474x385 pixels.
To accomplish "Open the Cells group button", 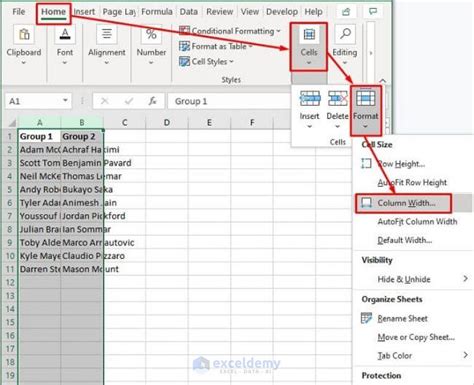I will (309, 47).
